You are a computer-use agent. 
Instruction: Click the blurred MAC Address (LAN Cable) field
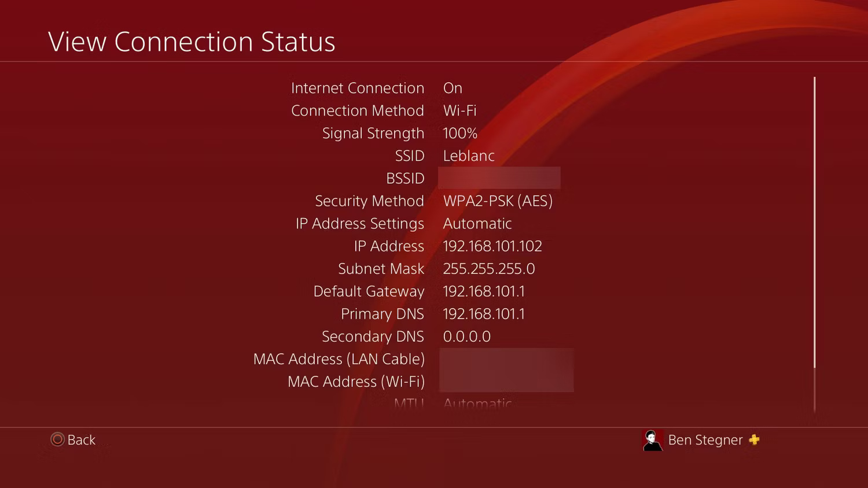(x=506, y=359)
